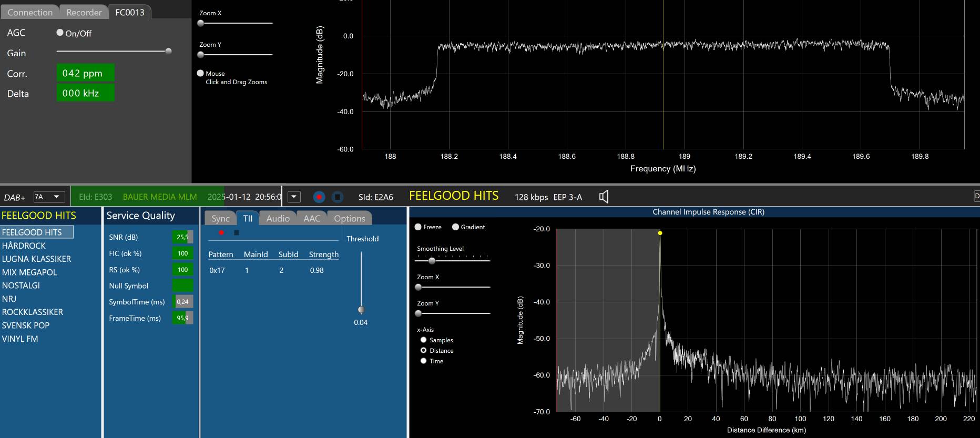Image resolution: width=980 pixels, height=438 pixels.
Task: Open the 7A channel dropdown
Action: 49,197
